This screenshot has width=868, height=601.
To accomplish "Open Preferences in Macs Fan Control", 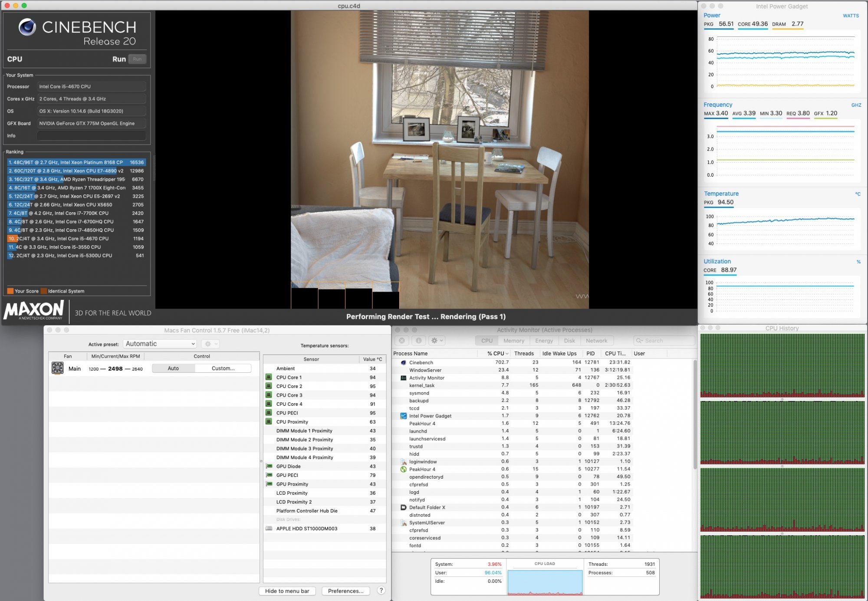I will coord(345,591).
